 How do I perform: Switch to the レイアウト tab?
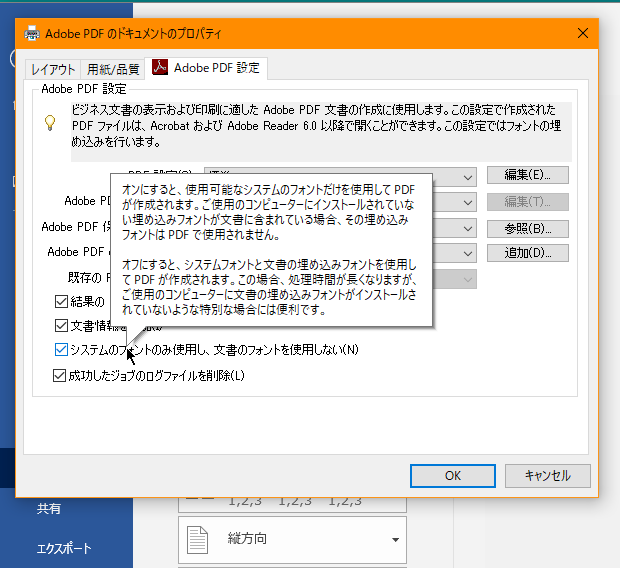click(x=53, y=69)
